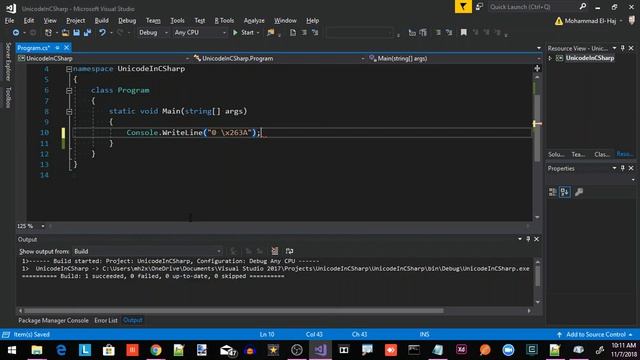Open the Start button dropdown arrow

[258, 33]
